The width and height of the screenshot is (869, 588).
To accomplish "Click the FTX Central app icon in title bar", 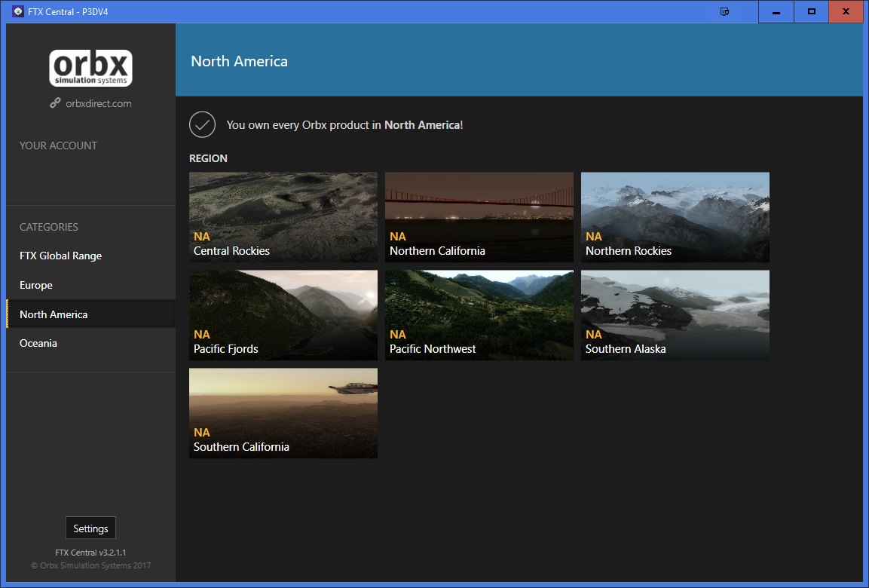I will pyautogui.click(x=18, y=11).
